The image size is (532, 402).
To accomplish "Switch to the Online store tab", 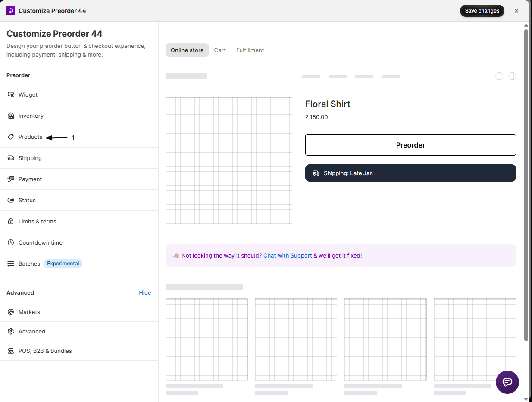I will [187, 50].
